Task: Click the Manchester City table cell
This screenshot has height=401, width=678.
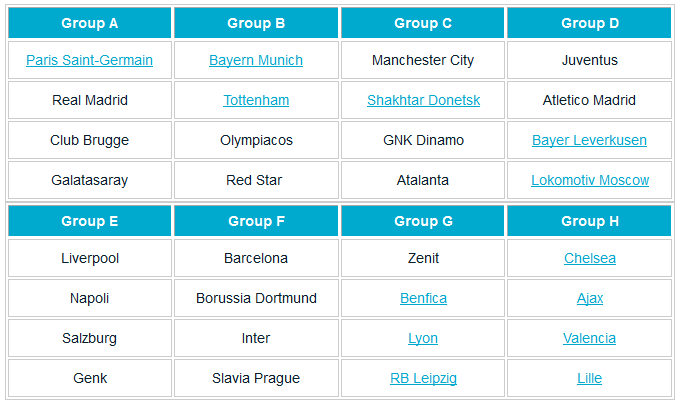Action: click(423, 61)
